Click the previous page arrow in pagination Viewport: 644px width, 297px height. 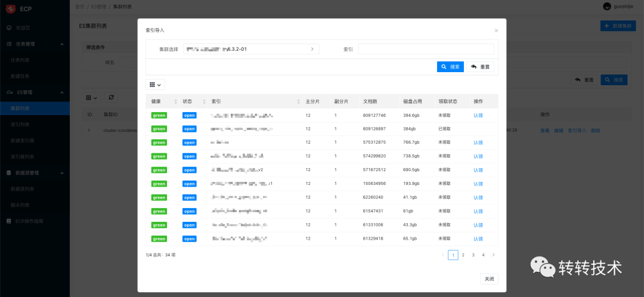442,255
